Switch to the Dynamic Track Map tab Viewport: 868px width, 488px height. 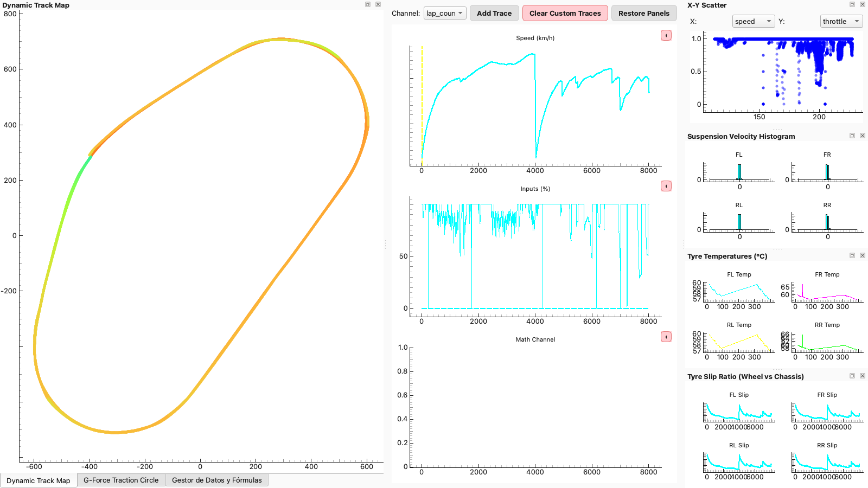point(39,480)
